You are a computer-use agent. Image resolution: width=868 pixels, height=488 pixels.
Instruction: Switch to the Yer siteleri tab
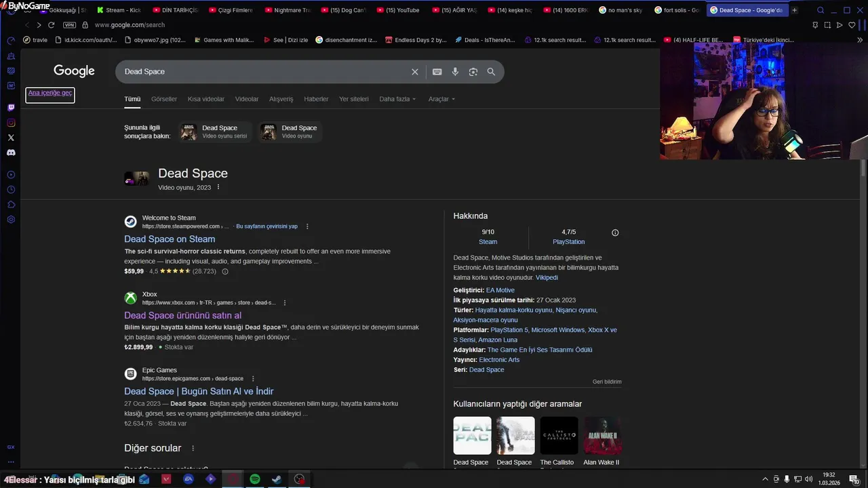click(x=354, y=99)
